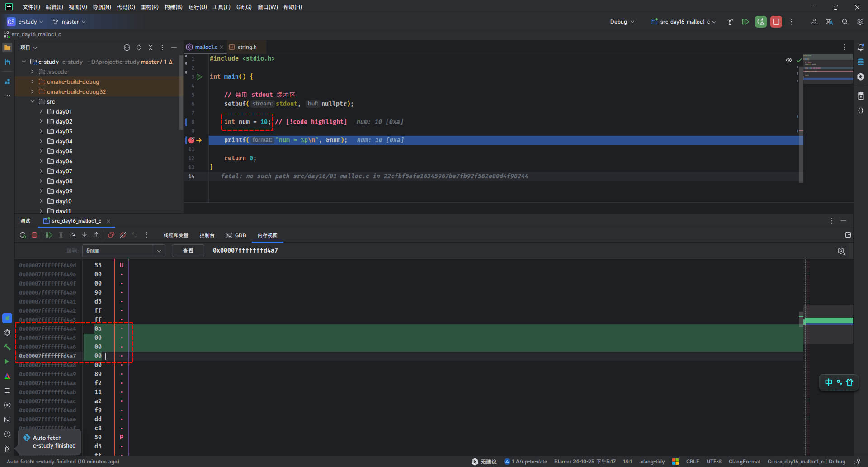Click the 查看 button next to the address field

pyautogui.click(x=188, y=251)
